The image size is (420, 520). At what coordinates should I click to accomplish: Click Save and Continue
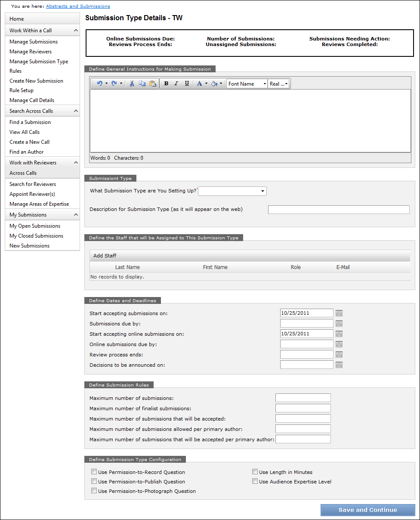[367, 510]
